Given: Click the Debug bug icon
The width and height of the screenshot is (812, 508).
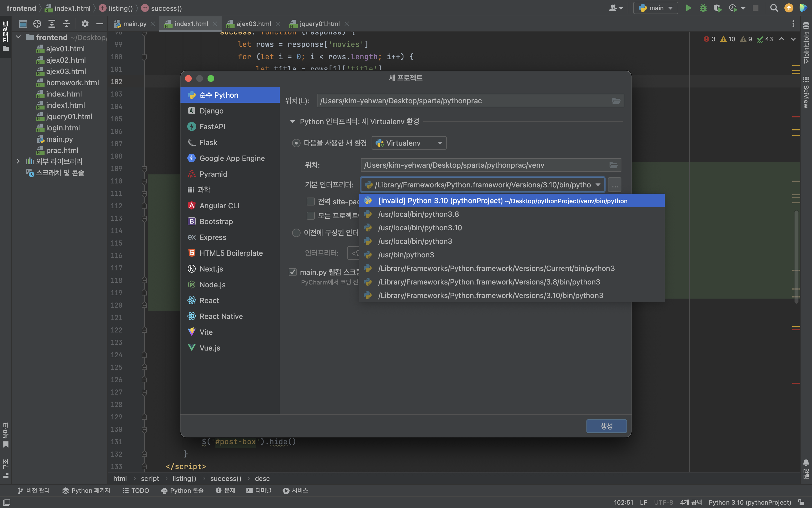Looking at the screenshot, I should [703, 8].
